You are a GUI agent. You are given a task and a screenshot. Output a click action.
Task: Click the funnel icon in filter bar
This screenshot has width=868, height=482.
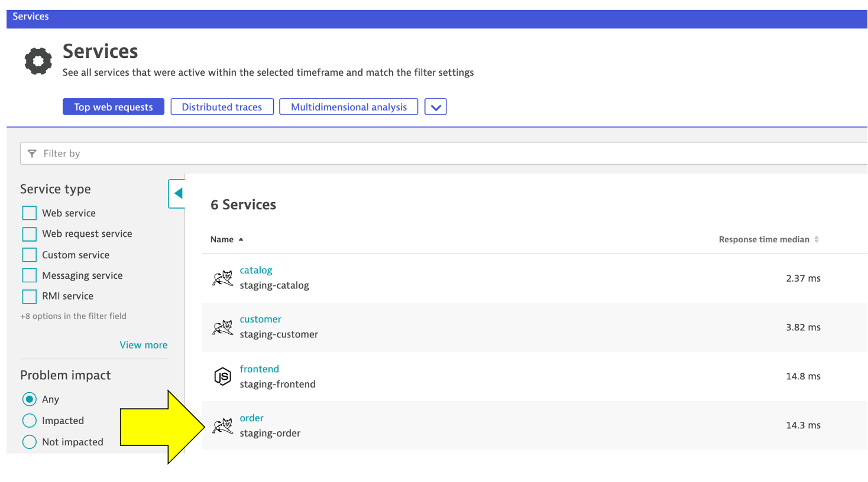(32, 154)
